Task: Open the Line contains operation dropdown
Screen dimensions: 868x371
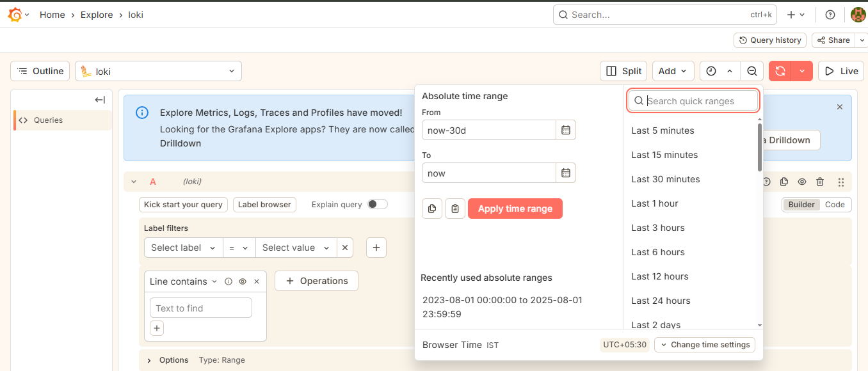Action: coord(184,281)
